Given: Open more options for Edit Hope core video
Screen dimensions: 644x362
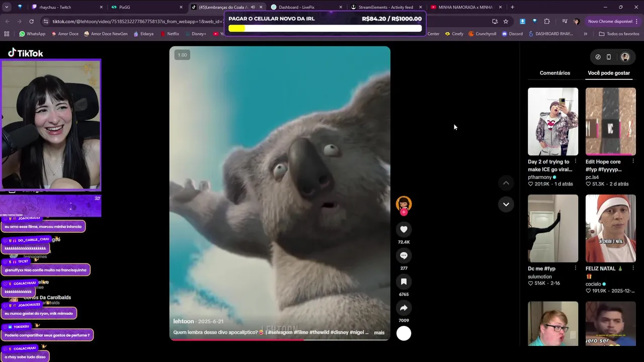Looking at the screenshot, I should 633,161.
